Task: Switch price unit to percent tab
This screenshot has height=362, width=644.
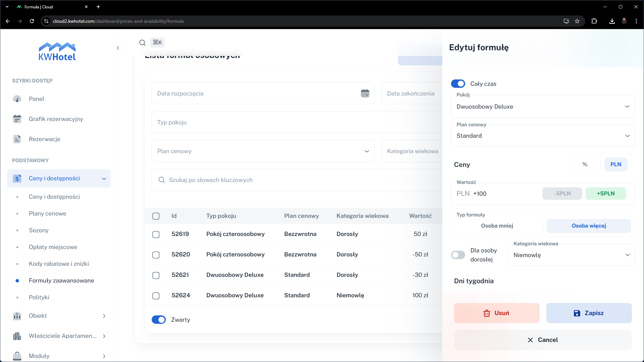Action: 585,164
